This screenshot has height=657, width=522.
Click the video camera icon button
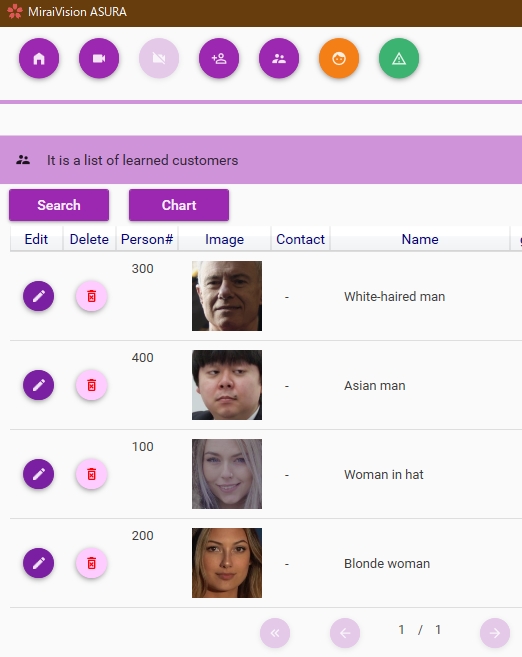[x=99, y=58]
